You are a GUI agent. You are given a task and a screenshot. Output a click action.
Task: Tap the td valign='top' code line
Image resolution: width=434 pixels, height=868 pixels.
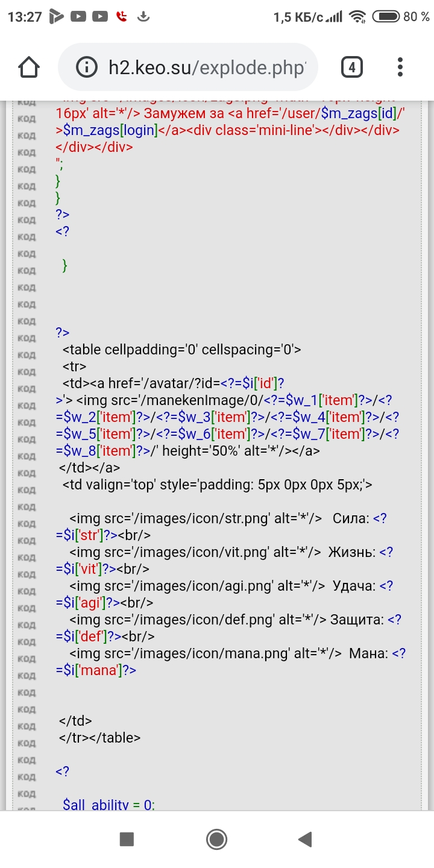217,484
